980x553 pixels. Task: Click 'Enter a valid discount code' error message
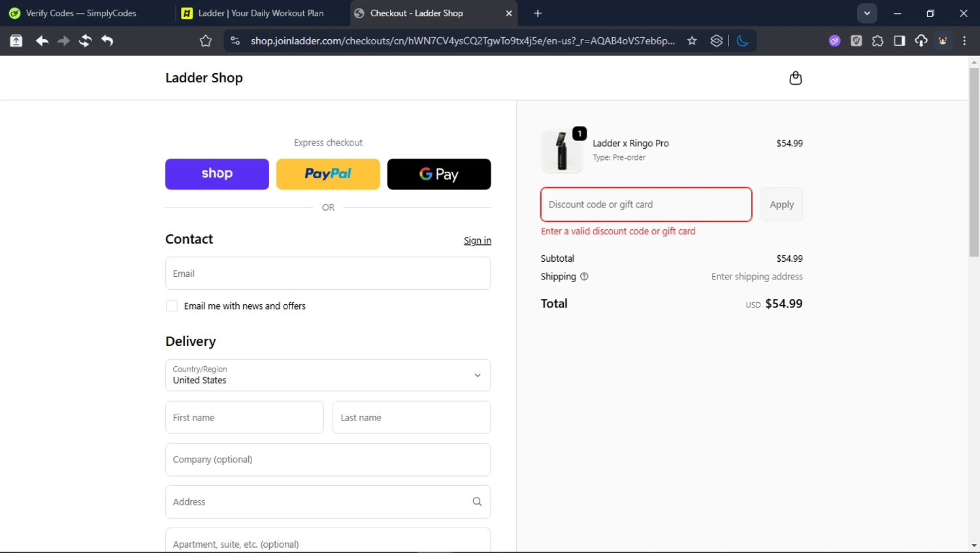click(618, 231)
